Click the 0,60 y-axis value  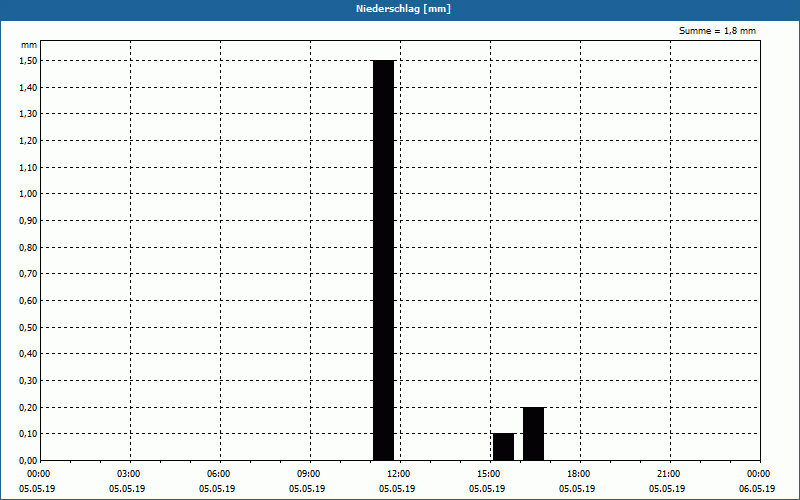(28, 301)
